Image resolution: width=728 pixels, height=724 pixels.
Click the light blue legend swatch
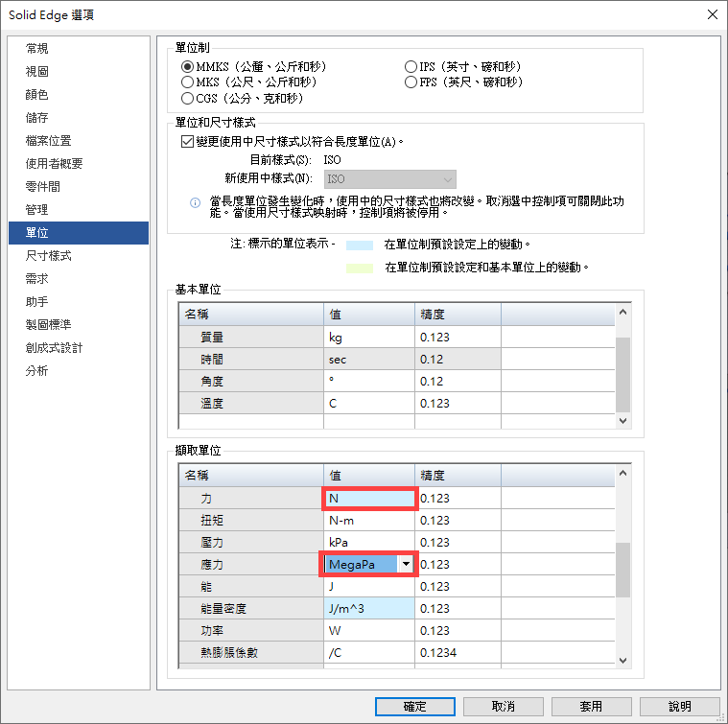click(360, 245)
